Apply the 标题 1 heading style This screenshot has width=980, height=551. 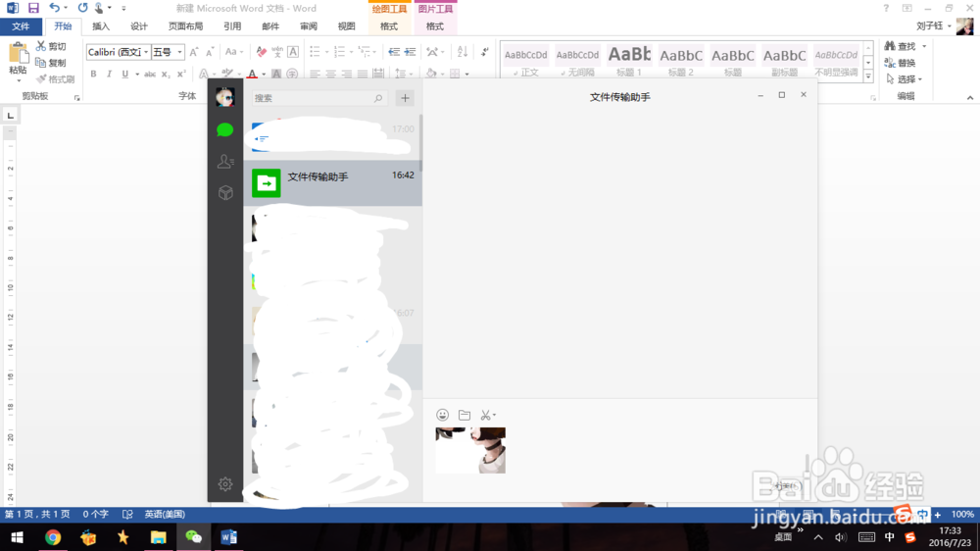[x=629, y=61]
